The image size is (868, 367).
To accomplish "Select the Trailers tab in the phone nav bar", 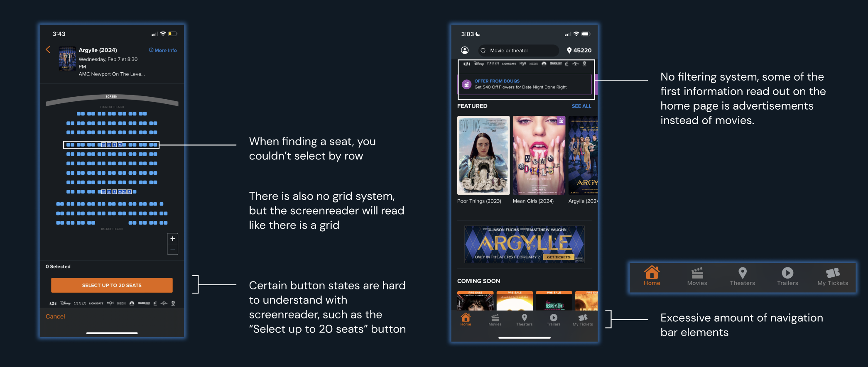I will tap(554, 320).
